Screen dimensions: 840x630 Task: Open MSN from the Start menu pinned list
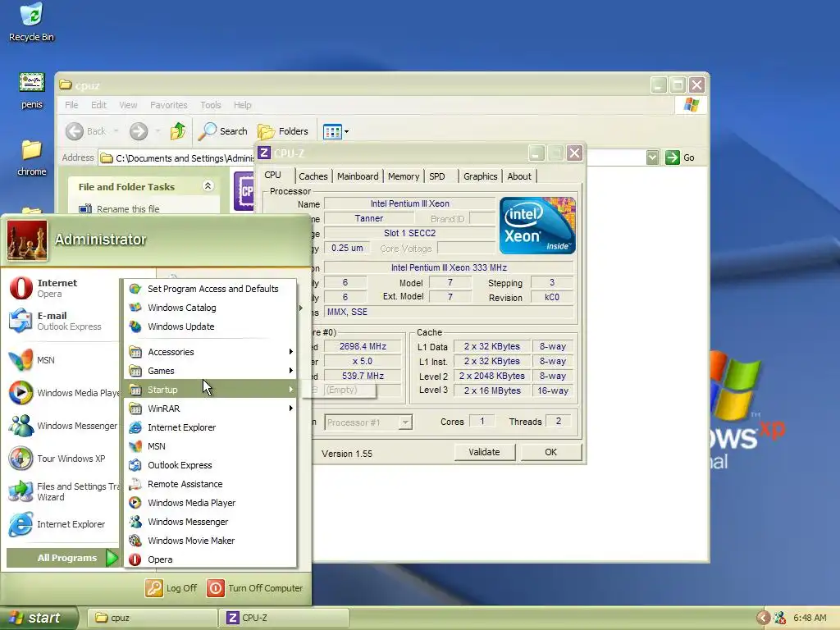coord(59,360)
